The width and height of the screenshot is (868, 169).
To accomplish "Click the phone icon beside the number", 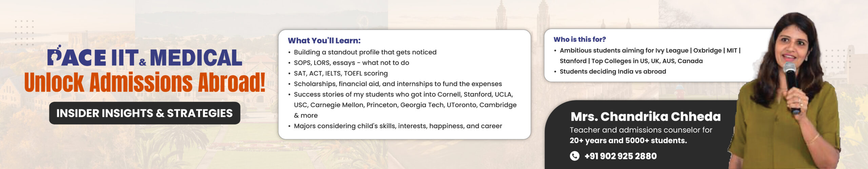I will 574,156.
